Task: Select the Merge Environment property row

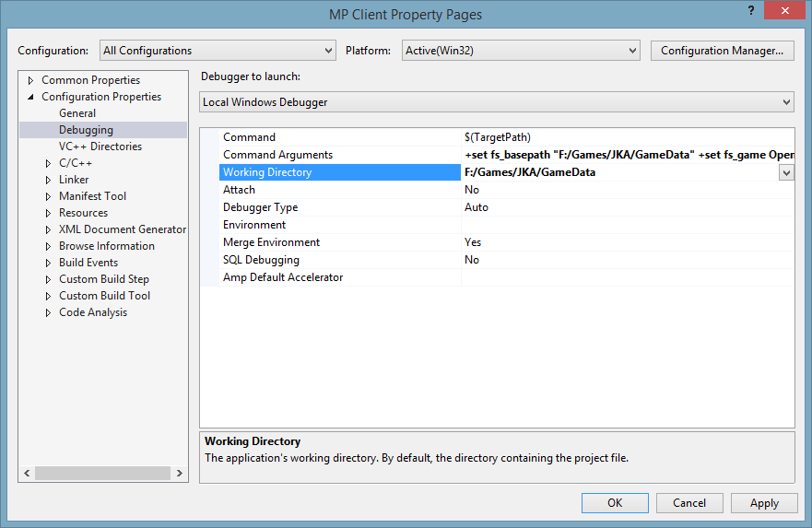Action: coord(271,242)
